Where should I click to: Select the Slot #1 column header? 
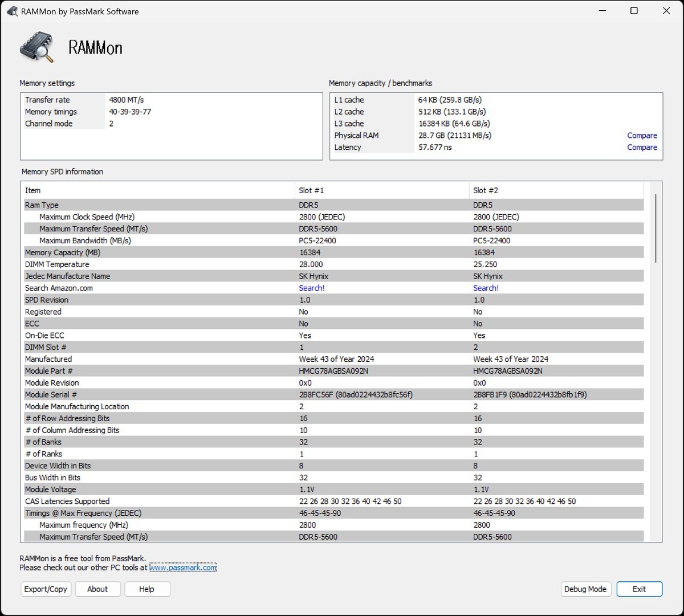pyautogui.click(x=311, y=191)
